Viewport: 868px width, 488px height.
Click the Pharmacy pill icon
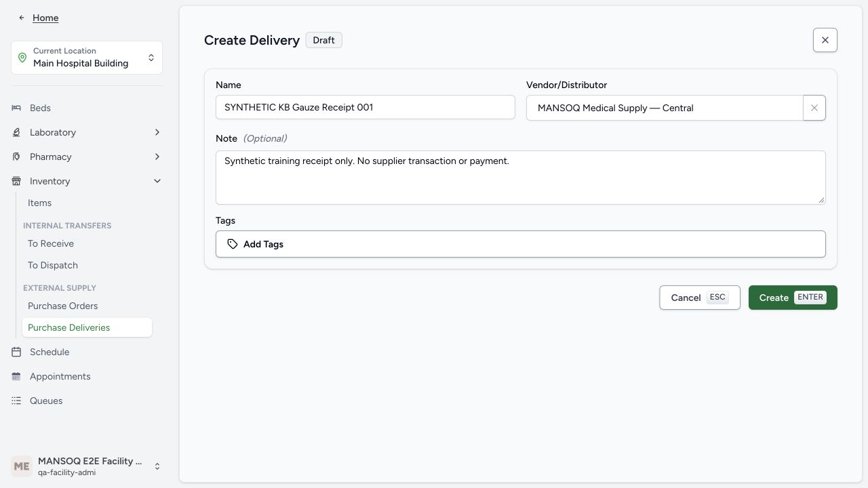(16, 157)
